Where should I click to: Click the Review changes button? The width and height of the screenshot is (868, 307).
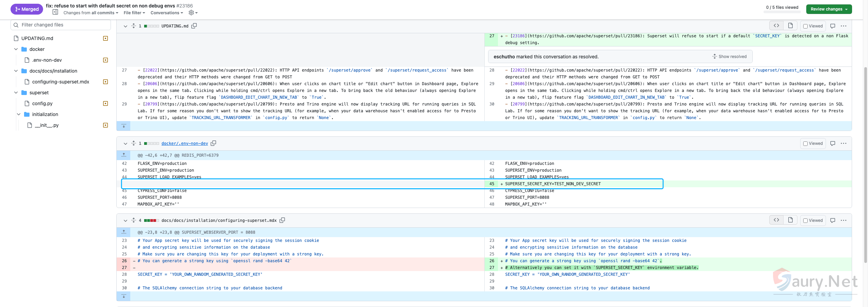click(829, 9)
